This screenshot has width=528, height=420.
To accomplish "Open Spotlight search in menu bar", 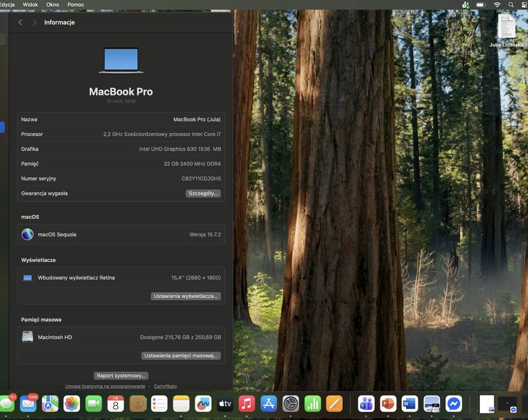I will 511,5.
